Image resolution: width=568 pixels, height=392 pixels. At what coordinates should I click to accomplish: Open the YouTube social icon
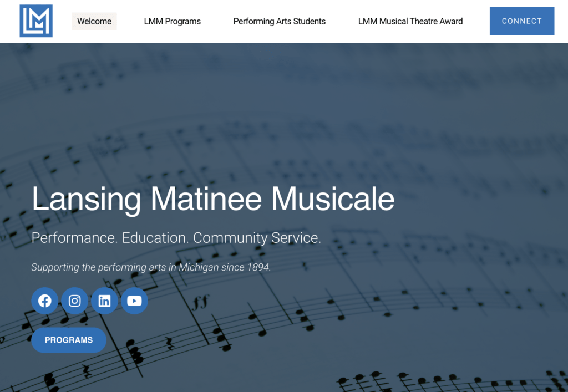pos(134,301)
